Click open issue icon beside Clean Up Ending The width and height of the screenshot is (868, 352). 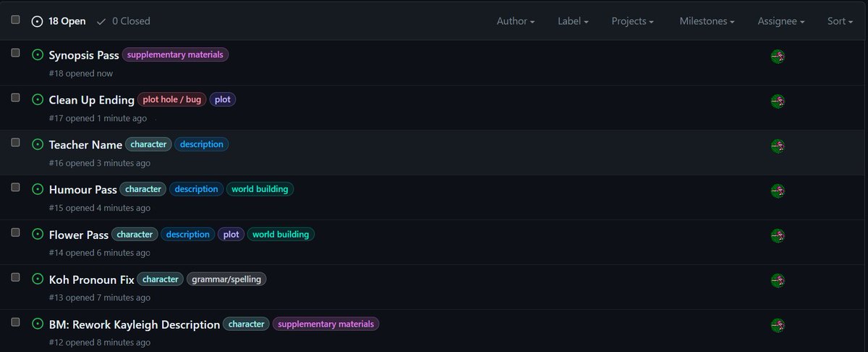(x=38, y=100)
